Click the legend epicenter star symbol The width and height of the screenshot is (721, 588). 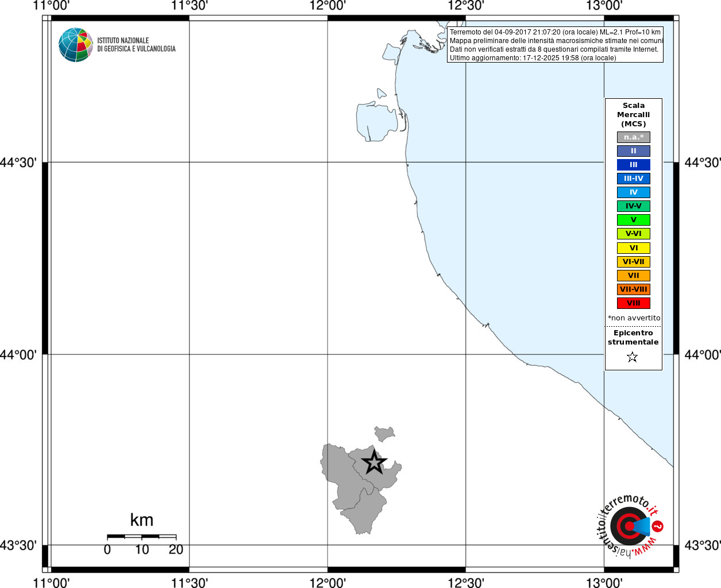tap(633, 357)
